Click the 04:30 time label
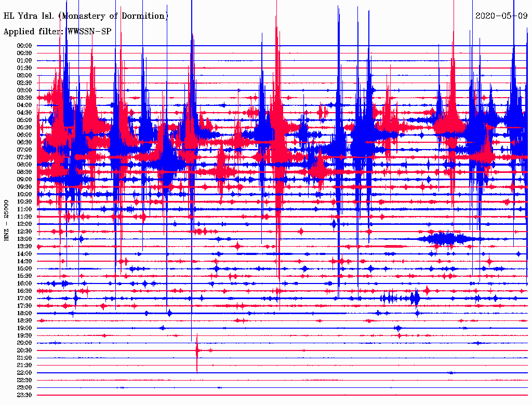This screenshot has height=405, width=532. click(x=24, y=113)
